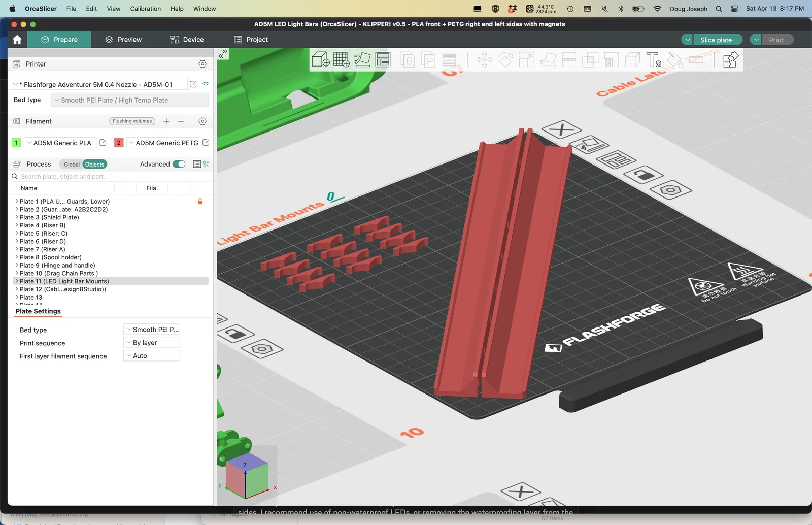Screen dimensions: 812x525
Task: Select the Move tool in toolbar
Action: pos(484,60)
